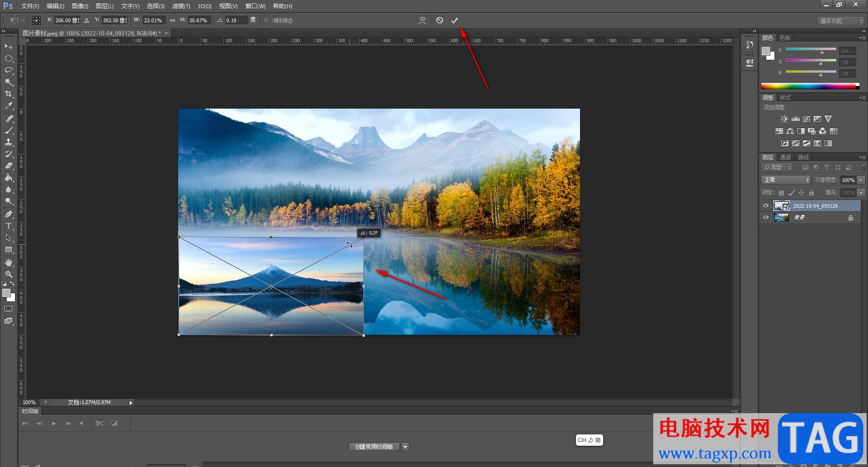Add a Curves adjustment

point(807,119)
